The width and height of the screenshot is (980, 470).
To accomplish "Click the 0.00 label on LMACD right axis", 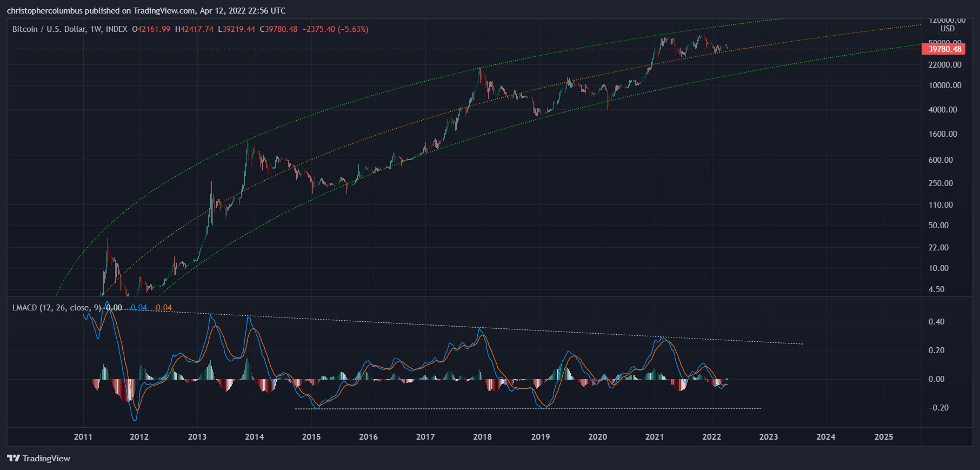I will [936, 379].
